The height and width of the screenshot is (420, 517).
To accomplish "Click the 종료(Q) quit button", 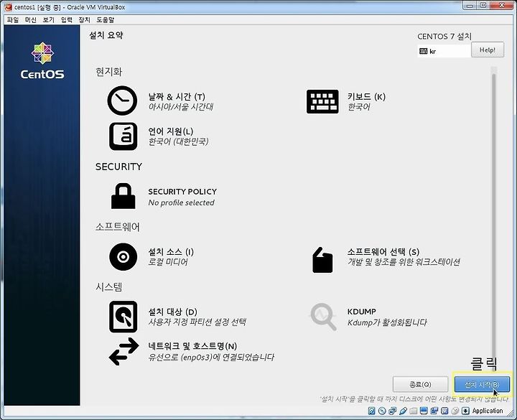I will (x=420, y=384).
